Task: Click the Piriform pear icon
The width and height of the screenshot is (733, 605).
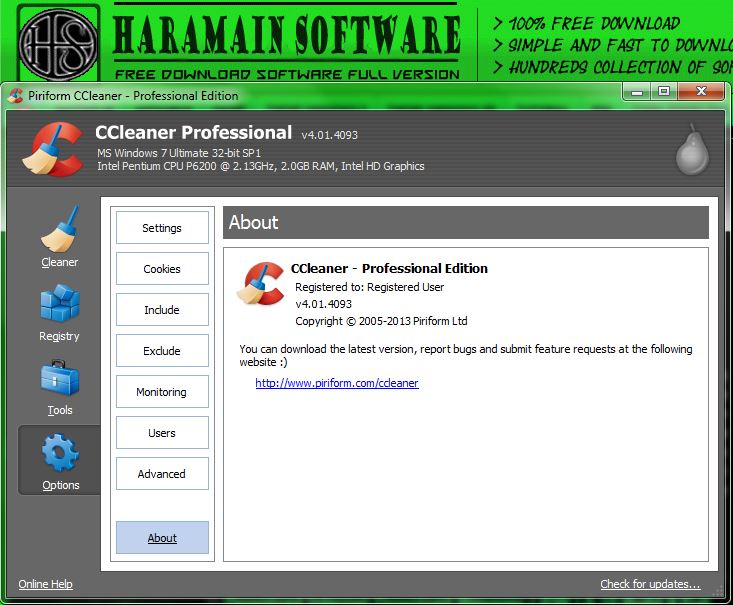Action: (692, 150)
